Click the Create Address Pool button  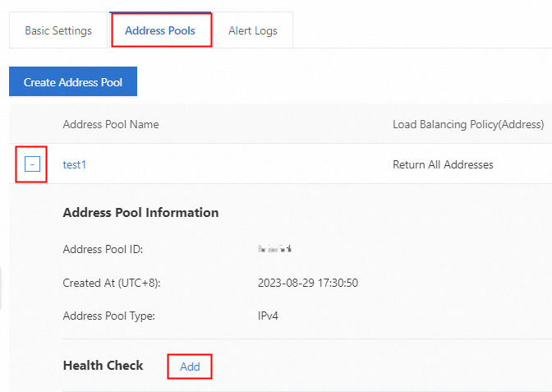tap(73, 81)
